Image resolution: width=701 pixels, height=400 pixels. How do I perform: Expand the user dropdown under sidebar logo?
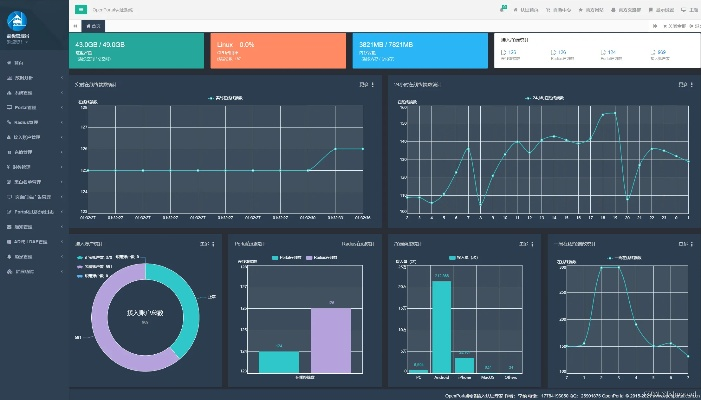(x=18, y=43)
